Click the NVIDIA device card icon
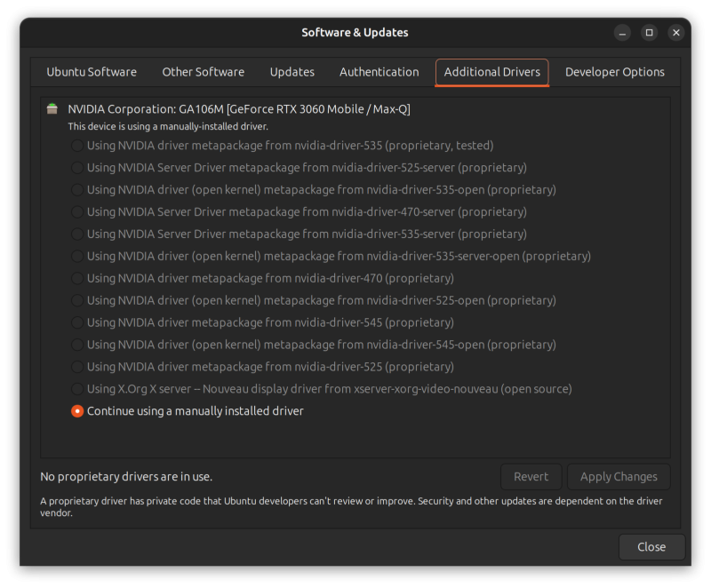The height and width of the screenshot is (588, 711). click(52, 108)
